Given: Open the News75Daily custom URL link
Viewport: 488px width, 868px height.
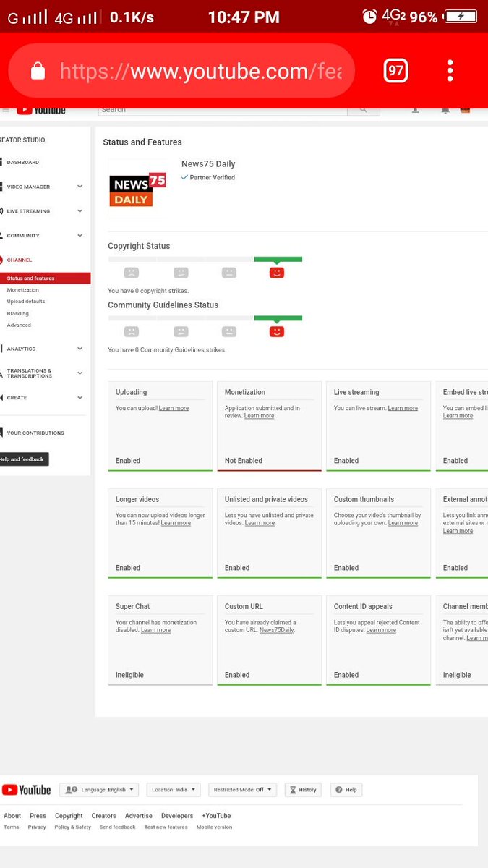Looking at the screenshot, I should [276, 630].
